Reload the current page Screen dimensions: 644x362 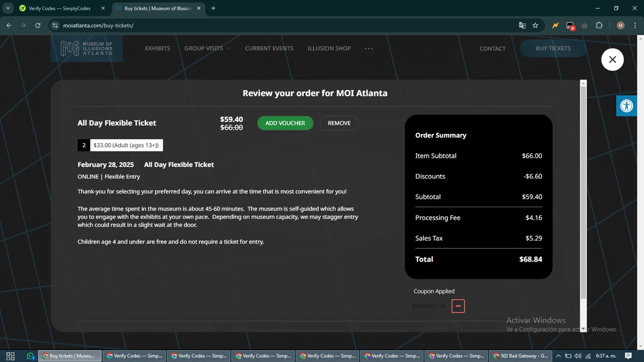click(x=38, y=26)
